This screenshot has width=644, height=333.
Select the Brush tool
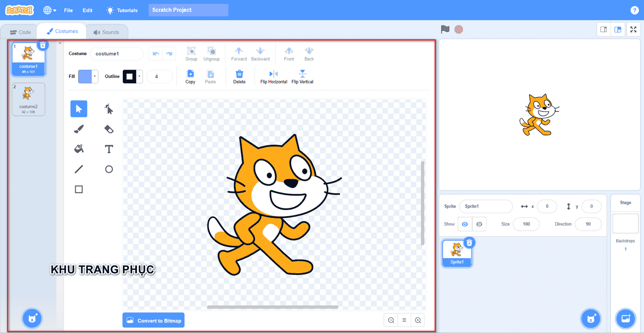pyautogui.click(x=79, y=129)
